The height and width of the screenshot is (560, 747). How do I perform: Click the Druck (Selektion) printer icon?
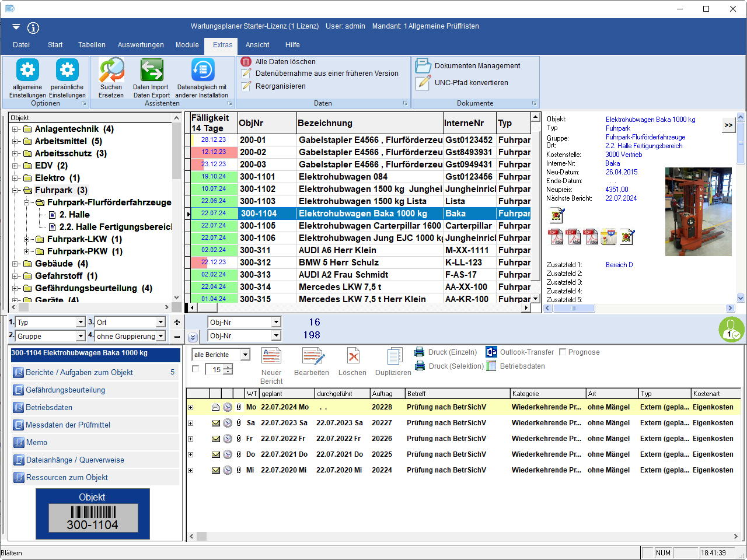click(x=419, y=366)
